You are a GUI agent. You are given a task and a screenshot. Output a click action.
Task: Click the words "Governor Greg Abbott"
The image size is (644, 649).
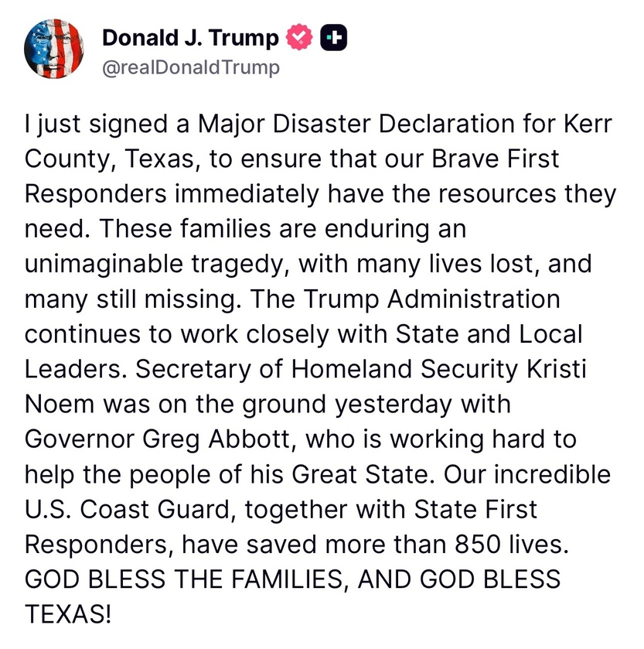tap(158, 439)
